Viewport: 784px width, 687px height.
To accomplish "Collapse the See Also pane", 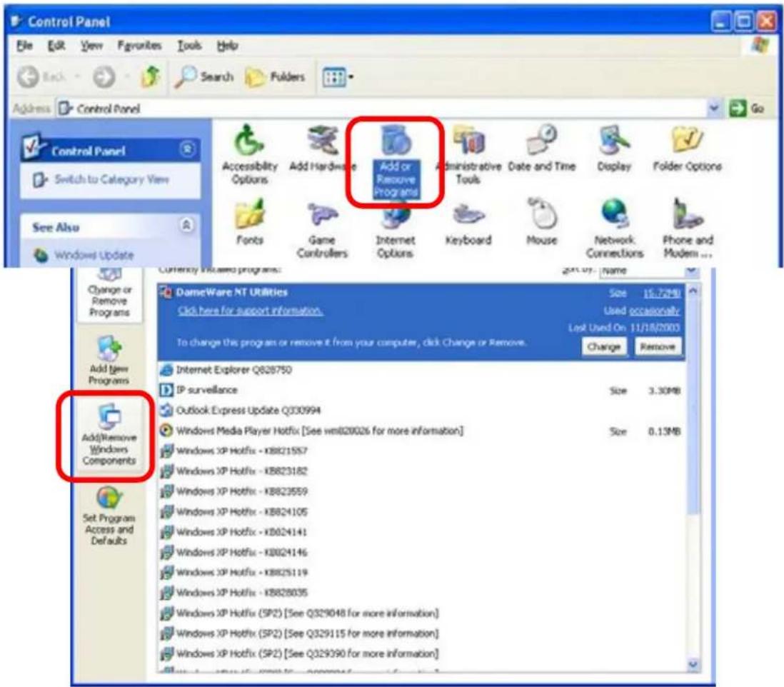I will [186, 226].
